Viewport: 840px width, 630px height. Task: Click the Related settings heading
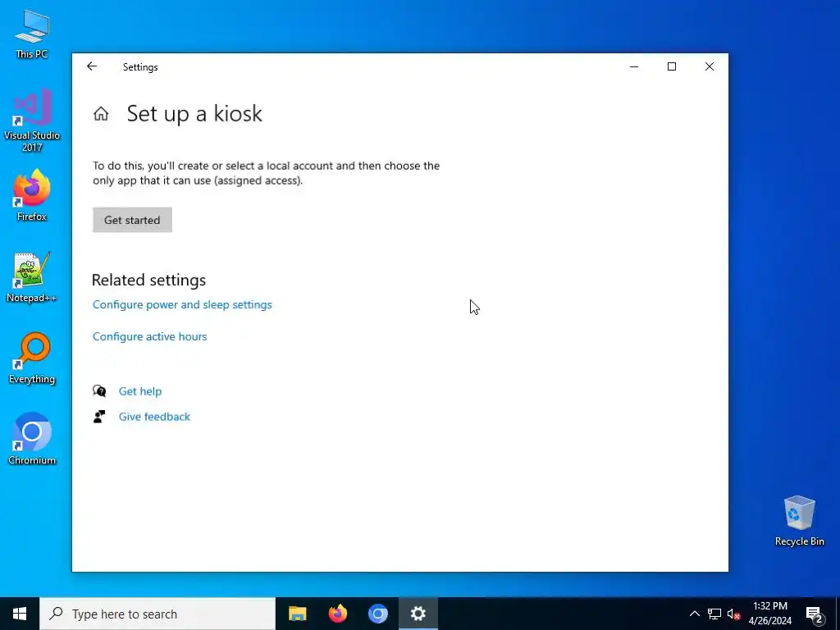point(149,280)
